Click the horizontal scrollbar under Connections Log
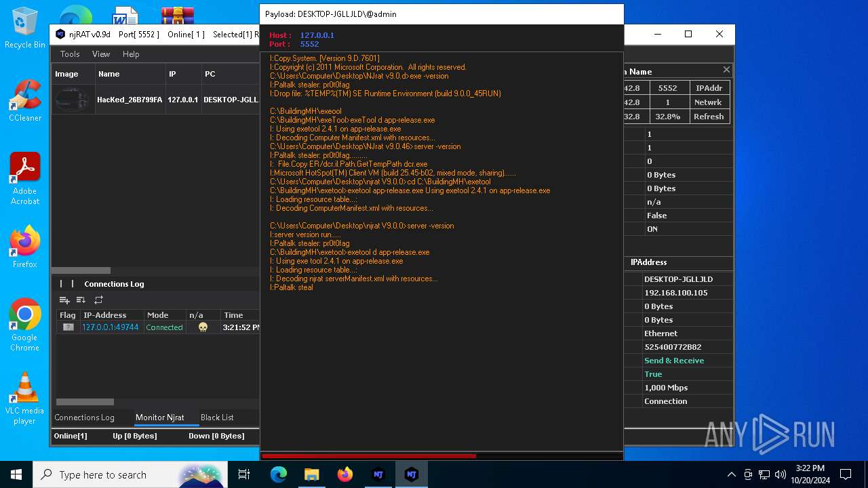Image resolution: width=868 pixels, height=488 pixels. (85, 402)
